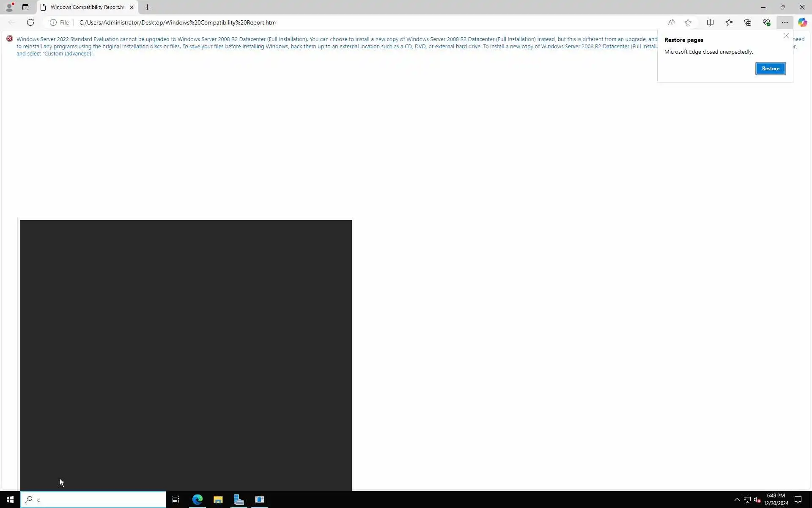Show hidden icons in the system tray
The image size is (812, 508).
click(x=737, y=500)
